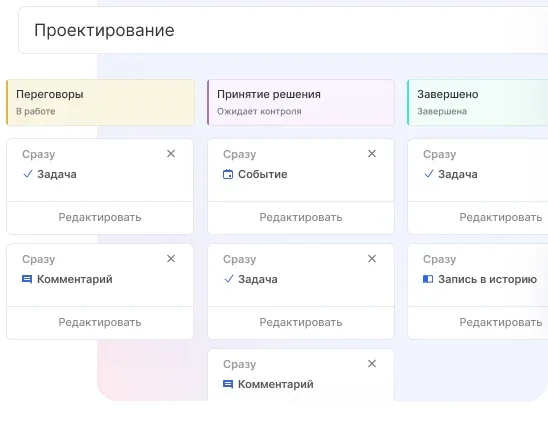Viewport: 548px width, 422px height.
Task: Click Редактировать on Принятие решения Задача card
Action: click(x=301, y=322)
